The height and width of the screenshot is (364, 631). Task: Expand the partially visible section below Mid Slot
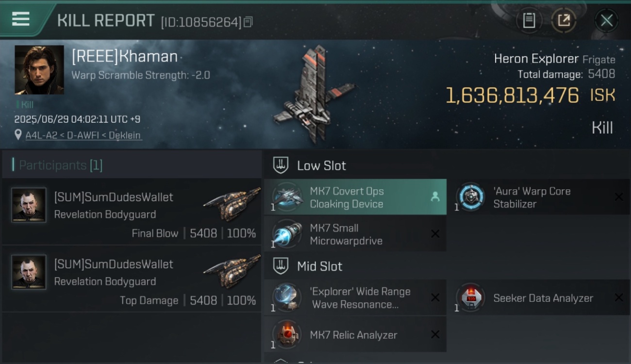point(447,360)
